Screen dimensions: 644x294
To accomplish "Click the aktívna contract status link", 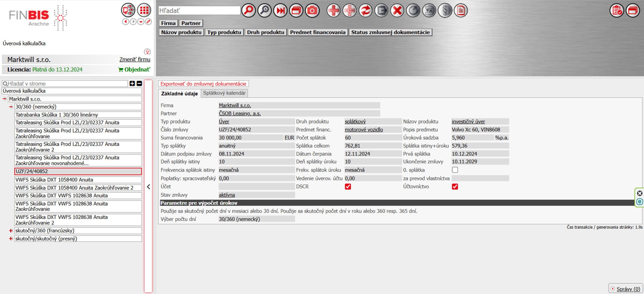I will [227, 195].
